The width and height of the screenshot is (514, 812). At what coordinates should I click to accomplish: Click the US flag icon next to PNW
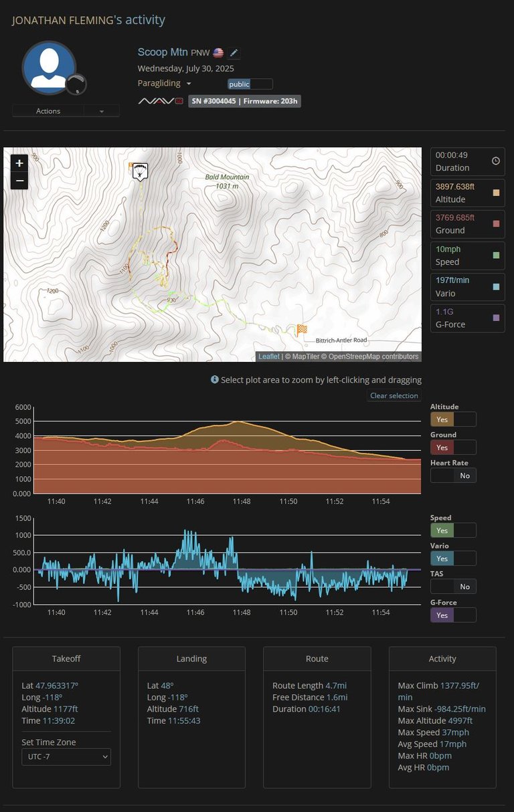(218, 53)
